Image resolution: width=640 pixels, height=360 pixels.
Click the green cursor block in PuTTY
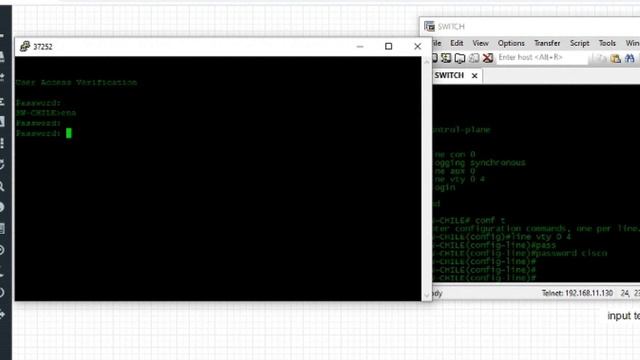click(x=69, y=133)
